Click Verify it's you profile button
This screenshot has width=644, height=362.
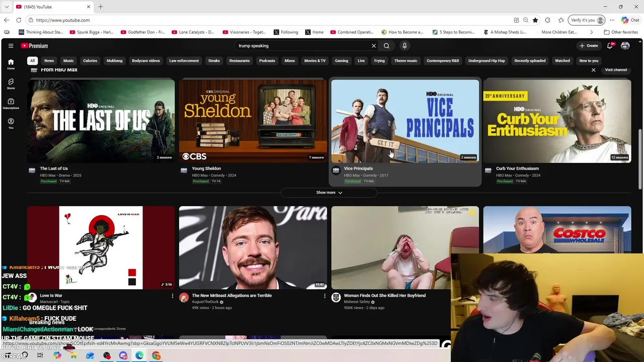point(587,20)
